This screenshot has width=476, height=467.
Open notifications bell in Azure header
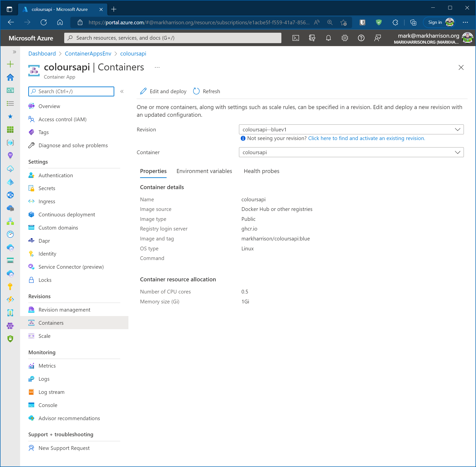328,38
